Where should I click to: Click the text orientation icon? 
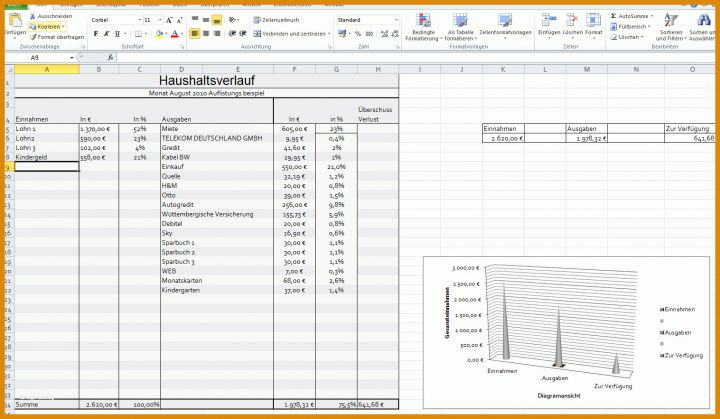tap(232, 20)
